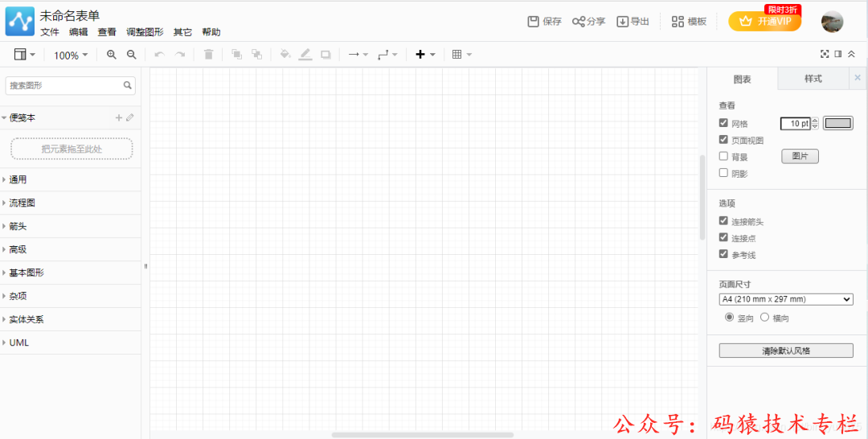Image resolution: width=868 pixels, height=439 pixels.
Task: Enable the 背景 checkbox
Action: pyautogui.click(x=723, y=156)
